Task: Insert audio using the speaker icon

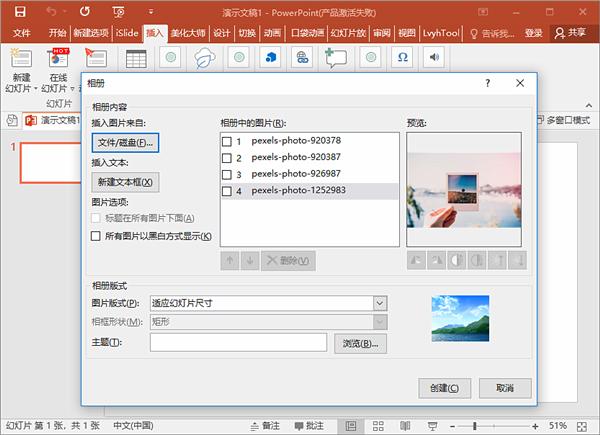Action: (434, 57)
